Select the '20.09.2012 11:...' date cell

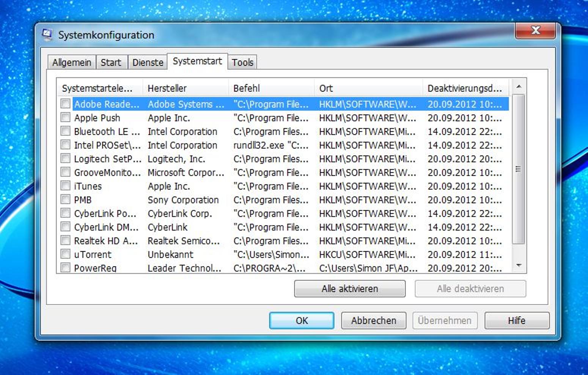click(465, 254)
